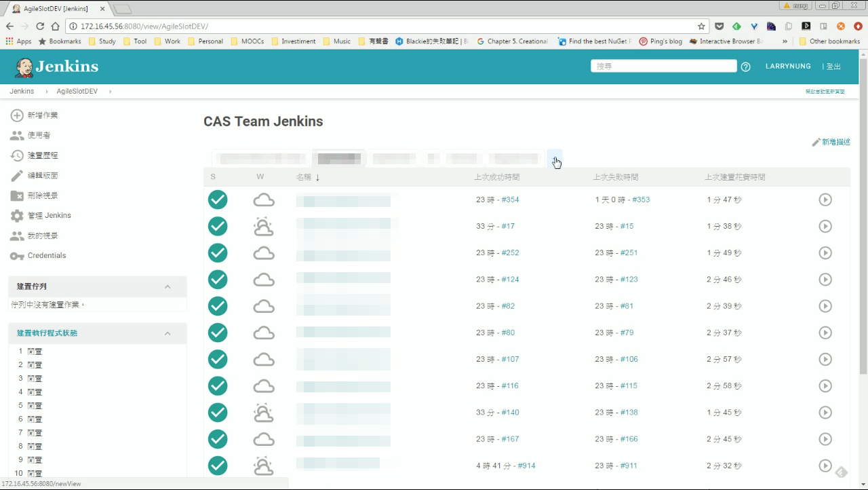Viewport: 868px width, 490px height.
Task: Collapse the 建置佇列 panel
Action: coord(167,286)
